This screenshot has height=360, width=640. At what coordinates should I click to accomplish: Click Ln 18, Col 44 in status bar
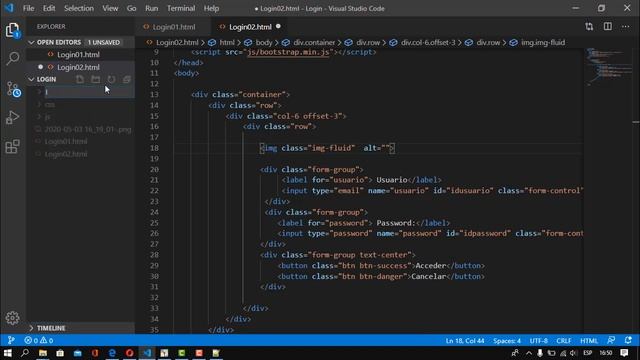(x=465, y=340)
